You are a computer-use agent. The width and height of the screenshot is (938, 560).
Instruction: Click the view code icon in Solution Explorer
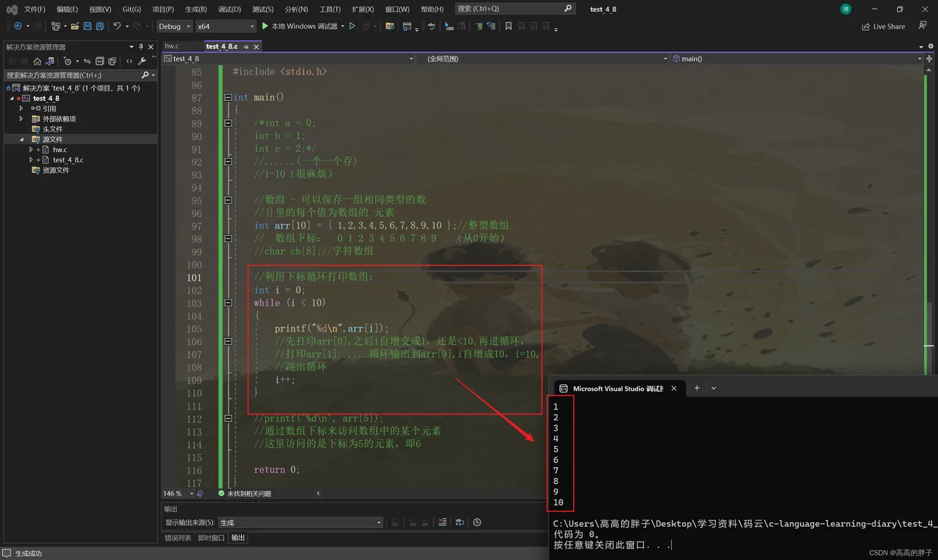(x=129, y=61)
